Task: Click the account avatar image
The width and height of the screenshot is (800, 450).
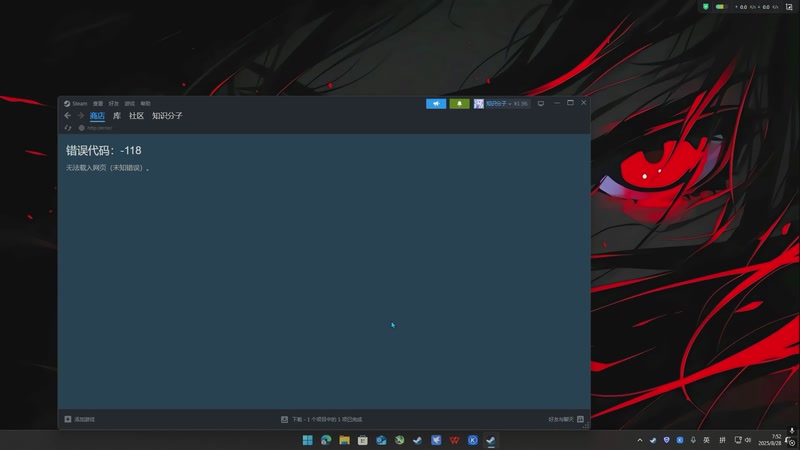Action: click(479, 104)
